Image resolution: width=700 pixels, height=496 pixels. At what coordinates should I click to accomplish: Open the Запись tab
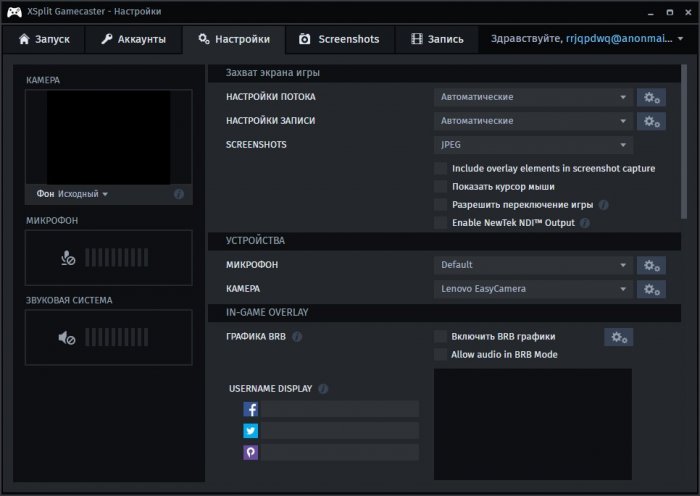(436, 39)
